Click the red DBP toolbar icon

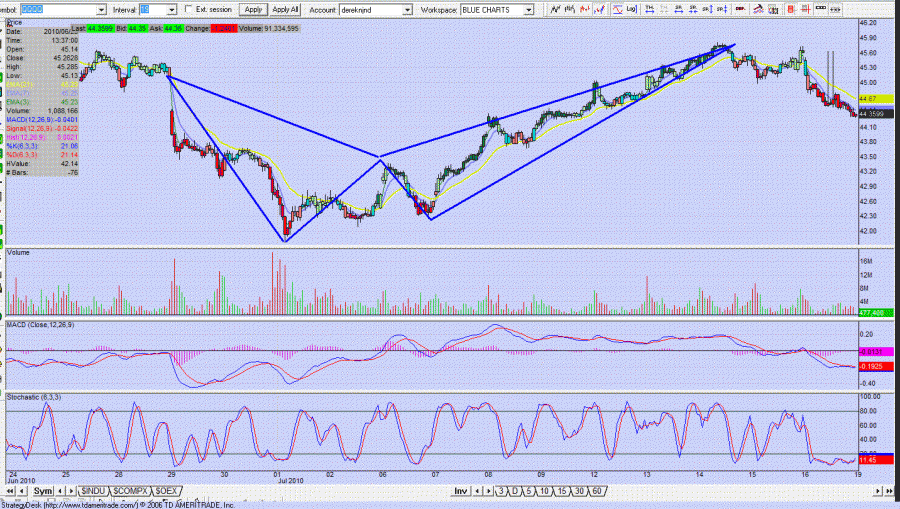tap(739, 9)
